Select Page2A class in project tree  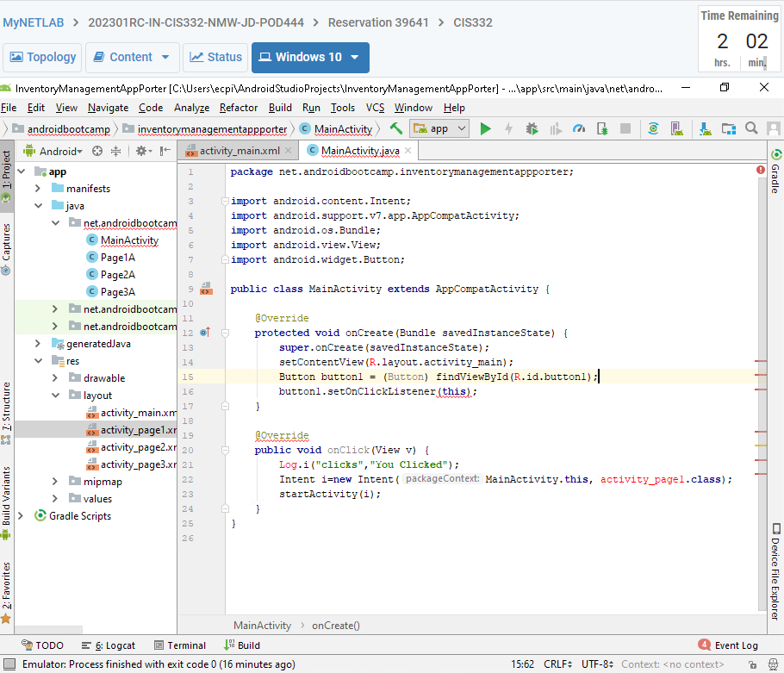117,275
